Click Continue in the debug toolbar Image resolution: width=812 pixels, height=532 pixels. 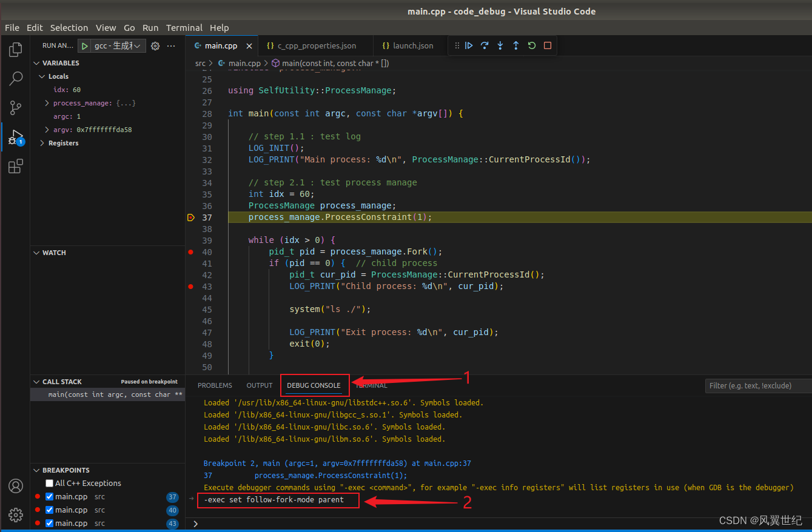[469, 45]
